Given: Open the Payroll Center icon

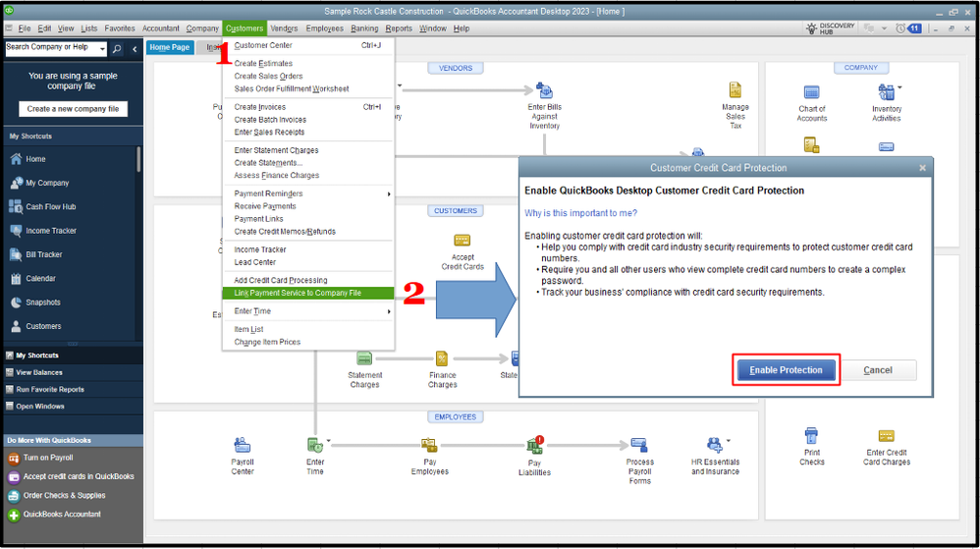Looking at the screenshot, I should 242,445.
